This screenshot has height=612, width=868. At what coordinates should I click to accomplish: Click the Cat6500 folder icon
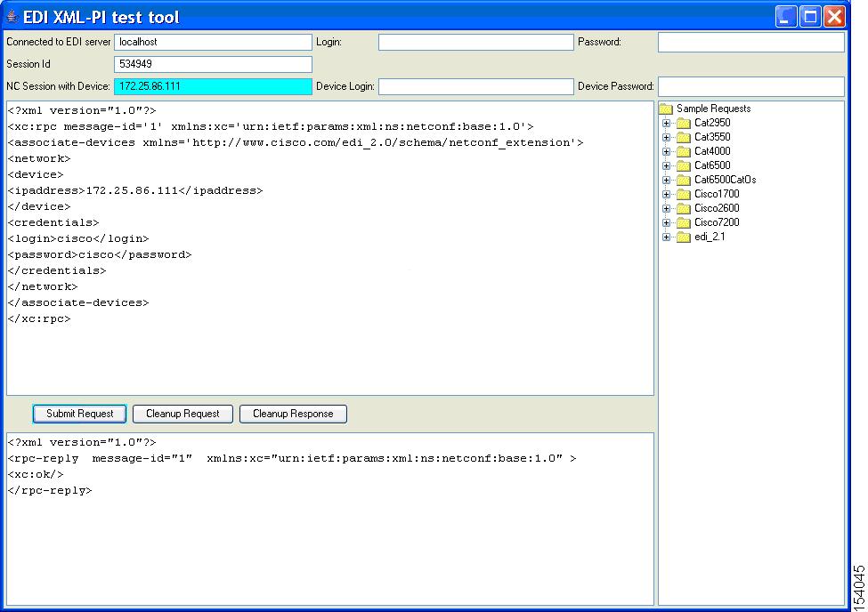[x=684, y=165]
